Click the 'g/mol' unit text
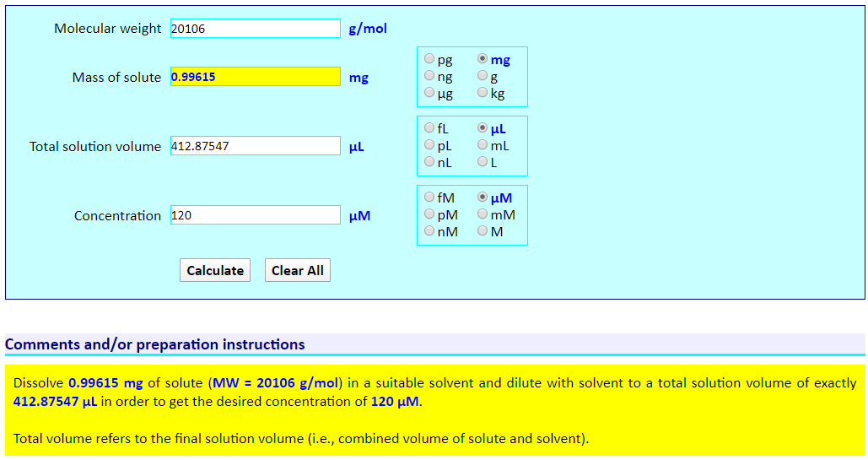This screenshot has width=868, height=460. click(368, 29)
